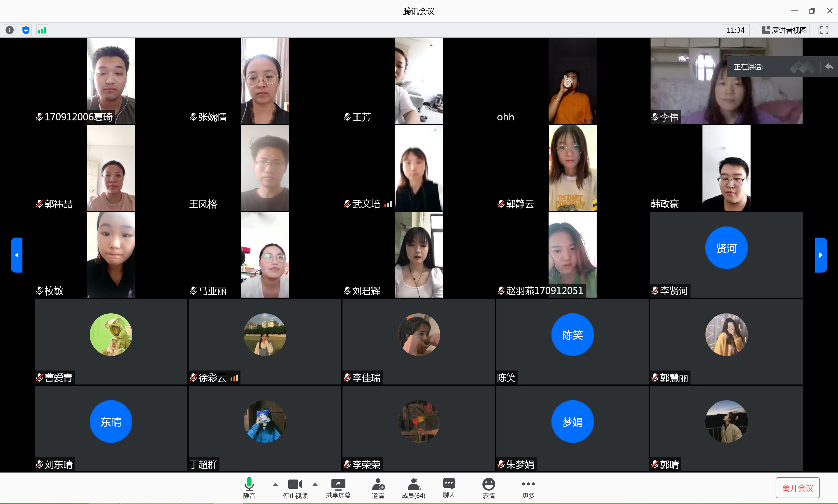This screenshot has width=838, height=504.
Task: Click the muted mic icon beside 朱梦娟
Action: (501, 464)
